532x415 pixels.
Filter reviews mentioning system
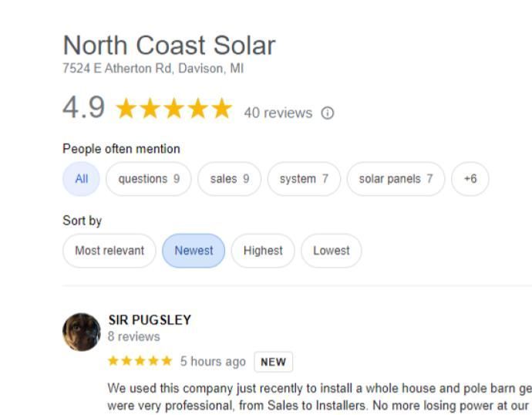pos(304,179)
